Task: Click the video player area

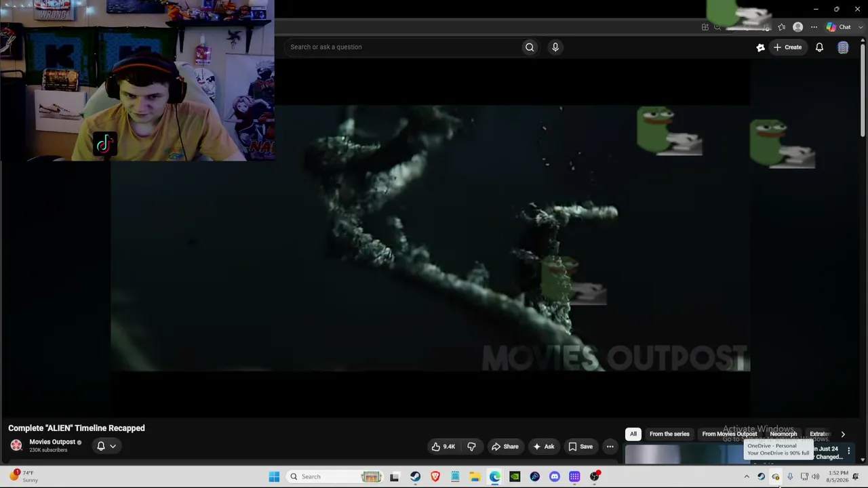Action: point(431,238)
